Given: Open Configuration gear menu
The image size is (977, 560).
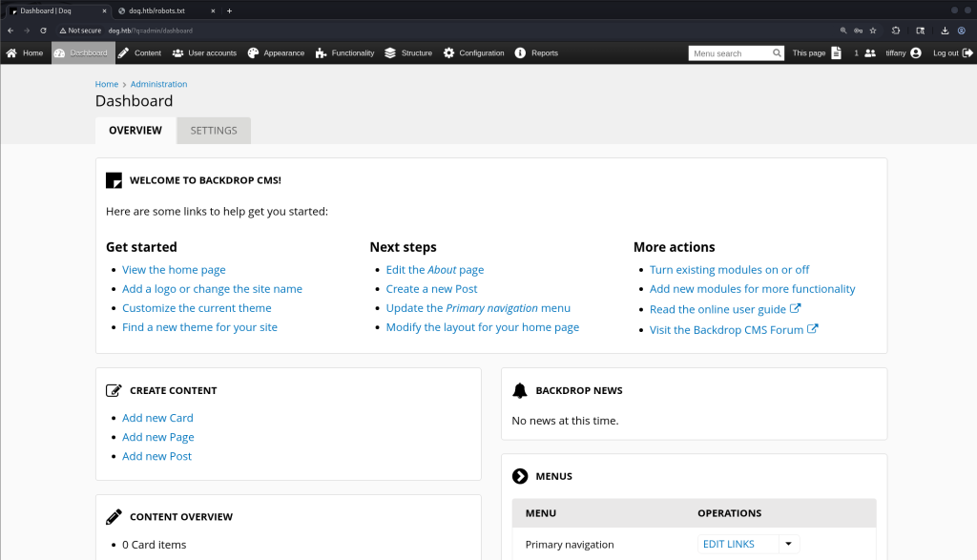Looking at the screenshot, I should pos(448,53).
